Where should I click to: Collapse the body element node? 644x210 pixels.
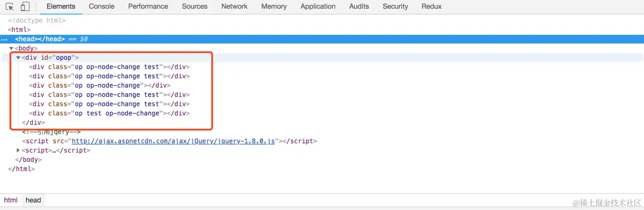pos(11,49)
